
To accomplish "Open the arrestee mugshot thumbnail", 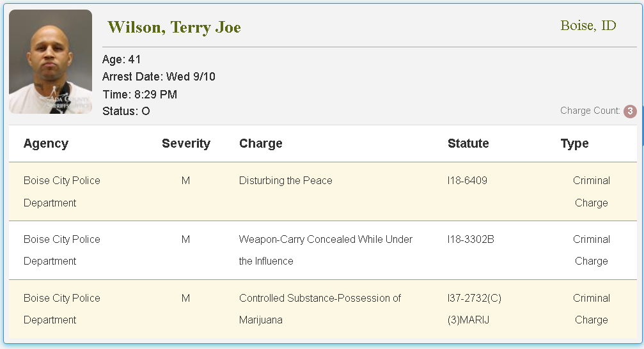I will click(51, 61).
